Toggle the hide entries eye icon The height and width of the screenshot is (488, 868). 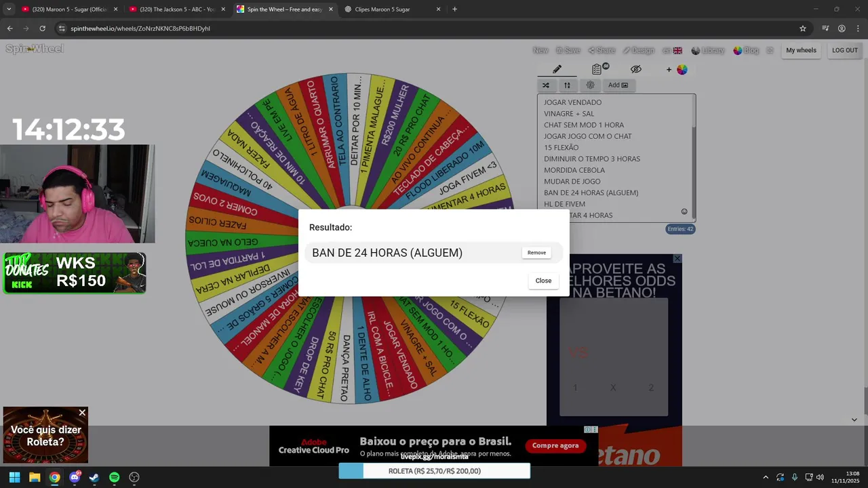(x=635, y=69)
